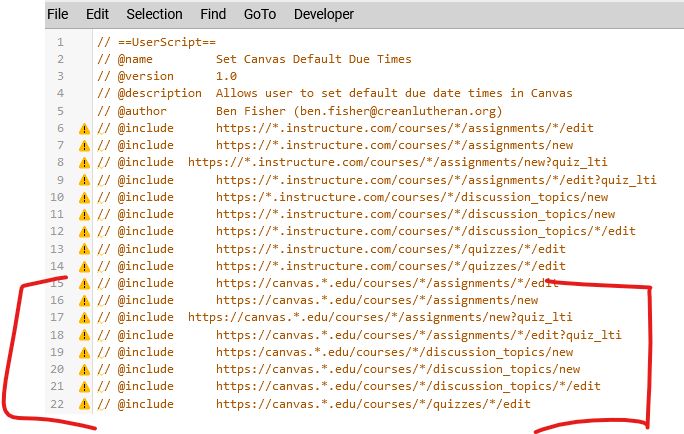The height and width of the screenshot is (434, 684).
Task: Click the warning icon on line 20
Action: coord(84,369)
